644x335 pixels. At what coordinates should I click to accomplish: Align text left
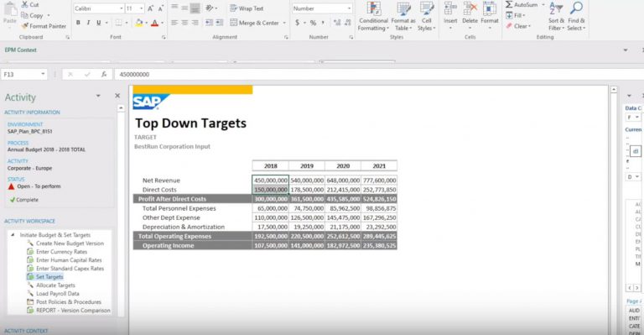(x=174, y=23)
